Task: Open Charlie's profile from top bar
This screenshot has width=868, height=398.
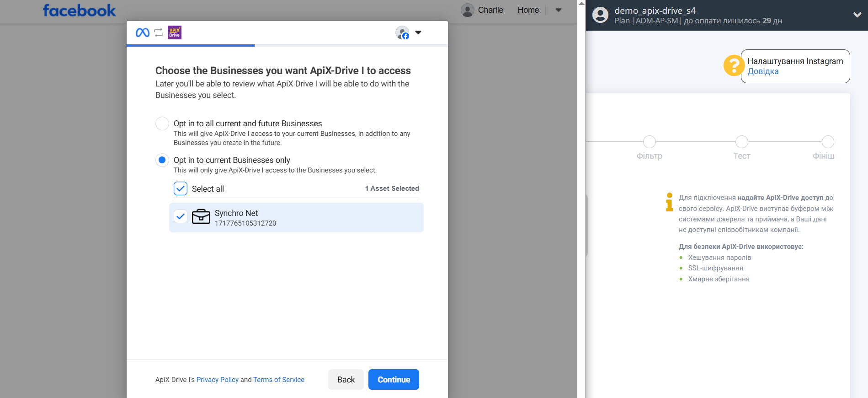Action: point(490,10)
